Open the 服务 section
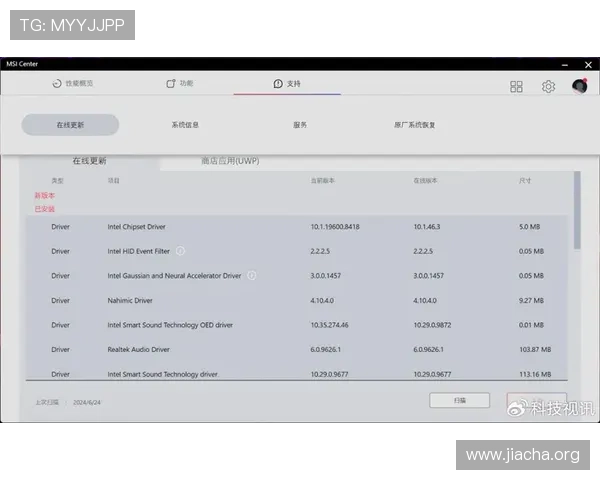Screen dimensions: 600x480 300,125
